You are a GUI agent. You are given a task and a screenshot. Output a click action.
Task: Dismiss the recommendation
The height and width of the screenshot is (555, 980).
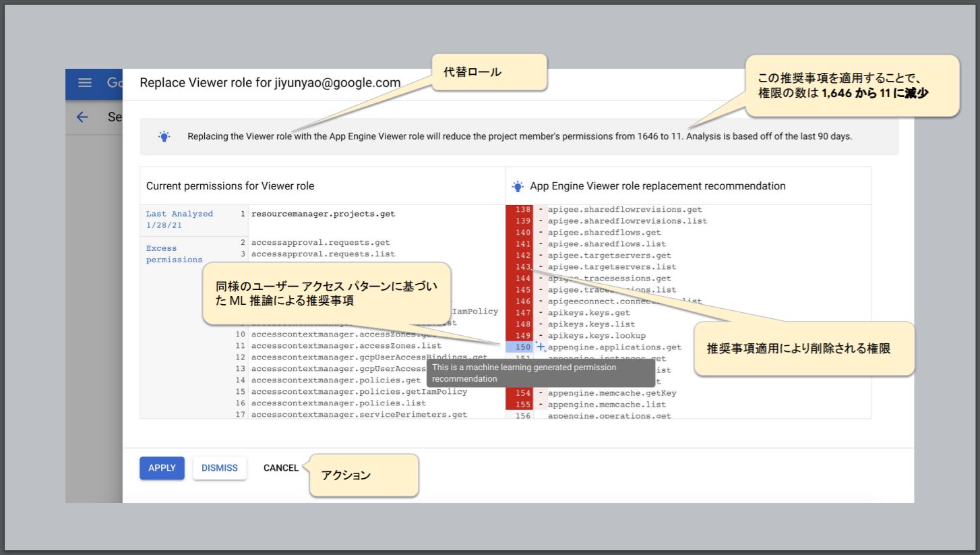pyautogui.click(x=220, y=468)
